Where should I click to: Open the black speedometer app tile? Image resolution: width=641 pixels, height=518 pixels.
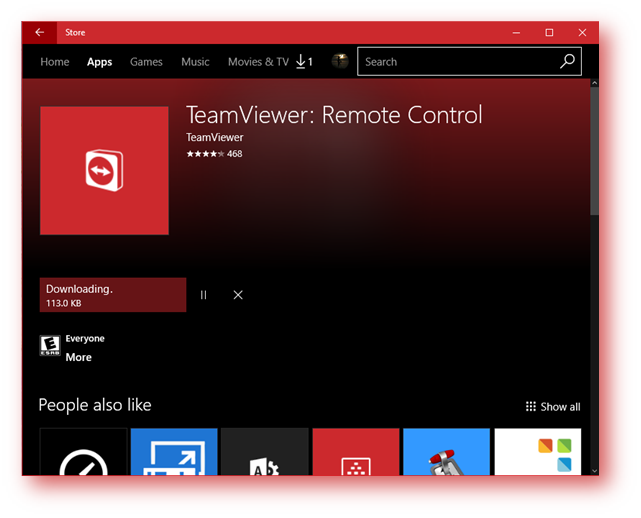coord(83,451)
